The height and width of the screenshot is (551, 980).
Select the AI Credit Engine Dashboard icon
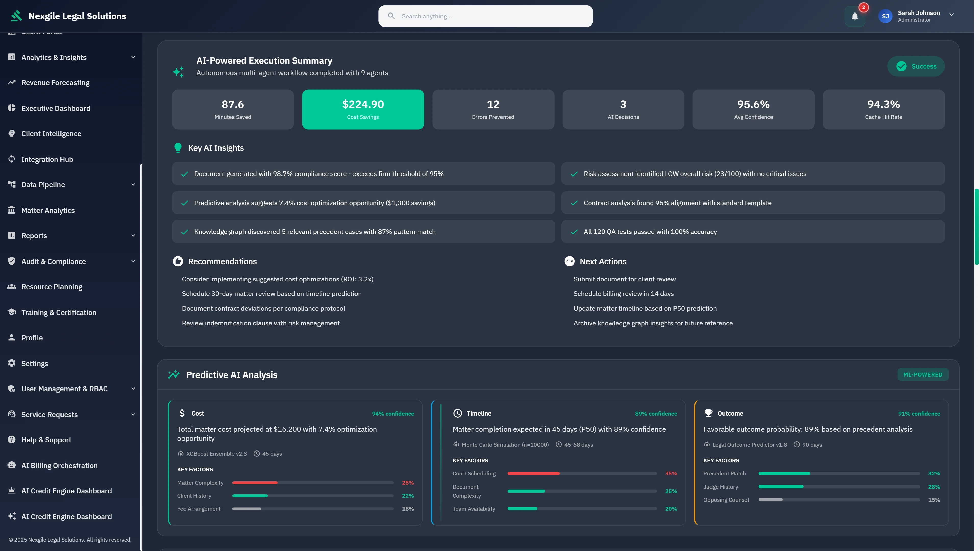[x=11, y=491]
